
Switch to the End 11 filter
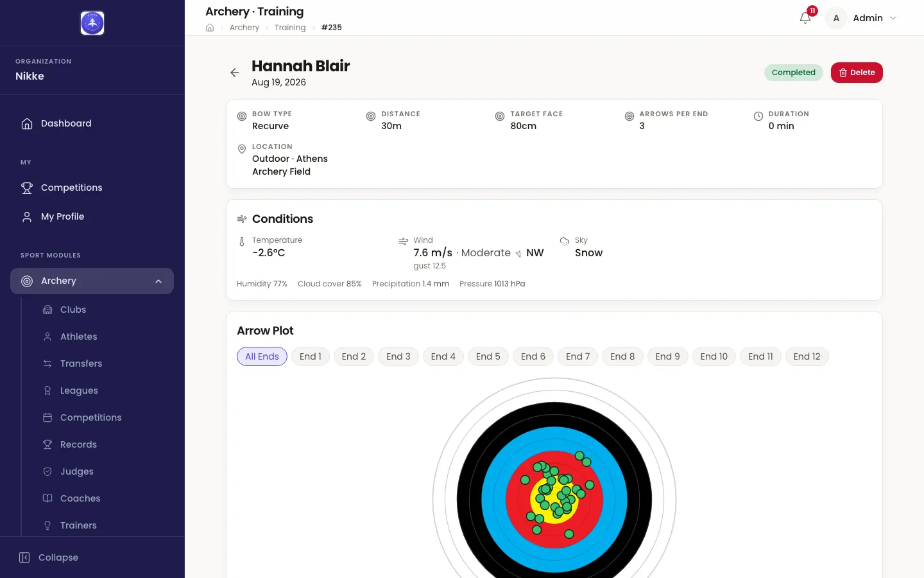point(760,356)
